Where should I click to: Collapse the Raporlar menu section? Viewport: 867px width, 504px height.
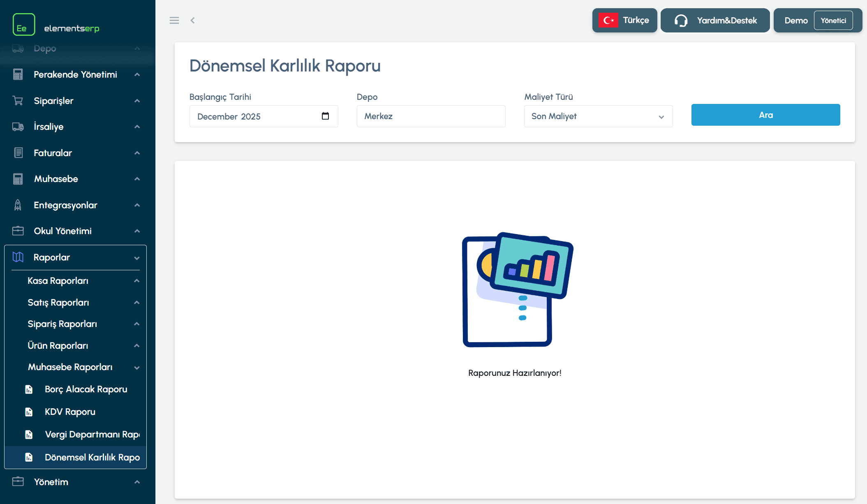coord(137,258)
